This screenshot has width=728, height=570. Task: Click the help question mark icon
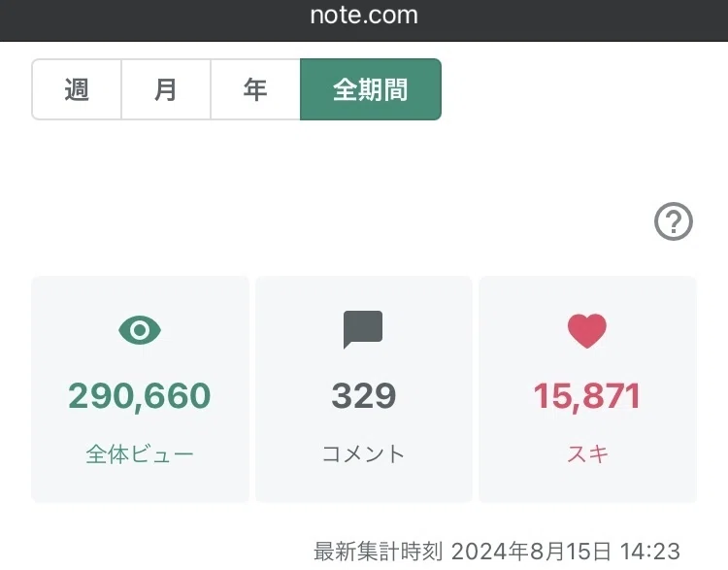(x=674, y=221)
